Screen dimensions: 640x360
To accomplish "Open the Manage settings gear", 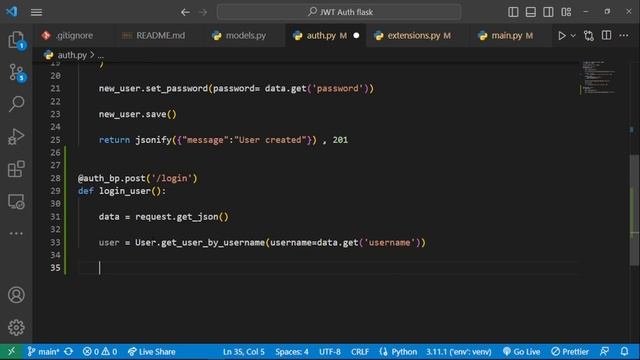I will point(16,327).
